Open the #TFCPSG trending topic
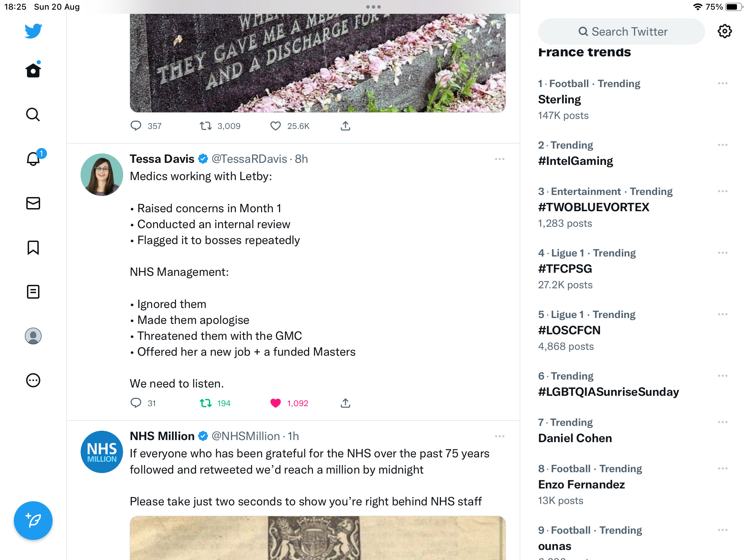747x560 pixels. 565,269
